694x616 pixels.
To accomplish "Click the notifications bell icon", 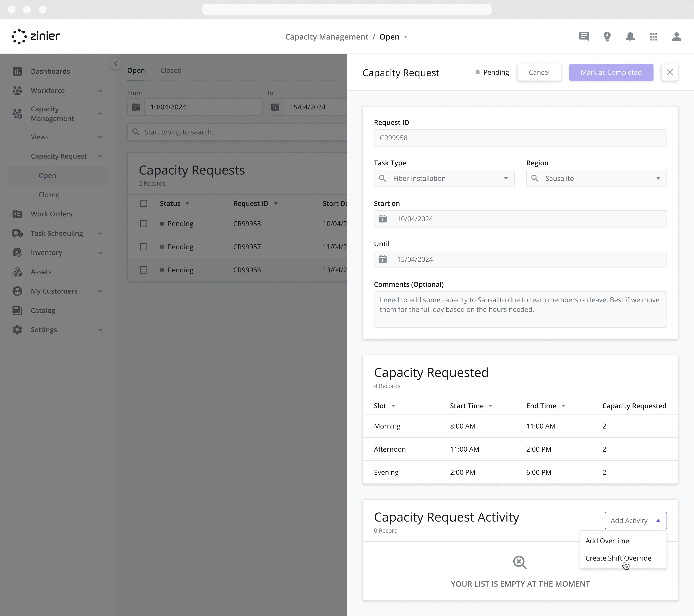I will pyautogui.click(x=630, y=36).
